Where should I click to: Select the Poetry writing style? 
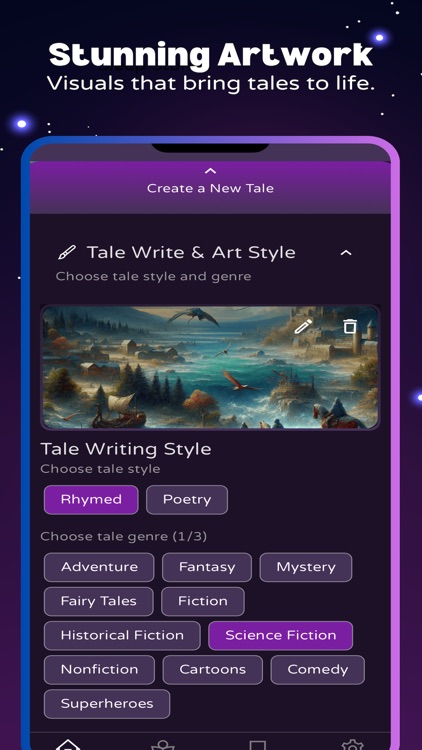(x=187, y=499)
